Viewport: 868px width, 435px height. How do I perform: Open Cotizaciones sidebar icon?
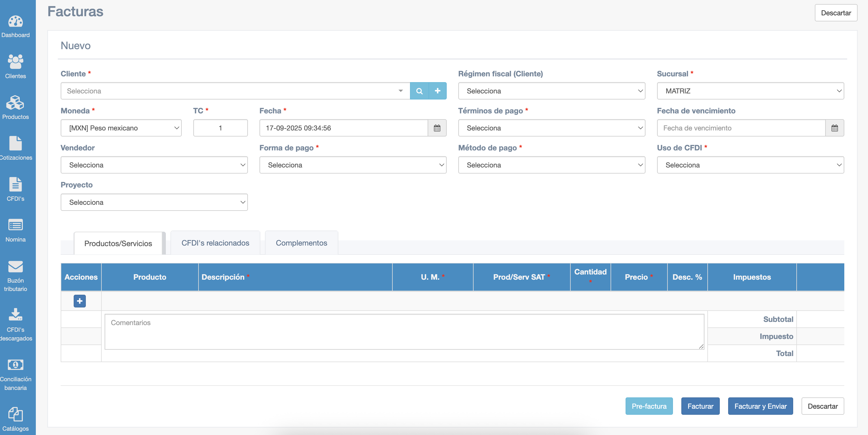(x=16, y=144)
